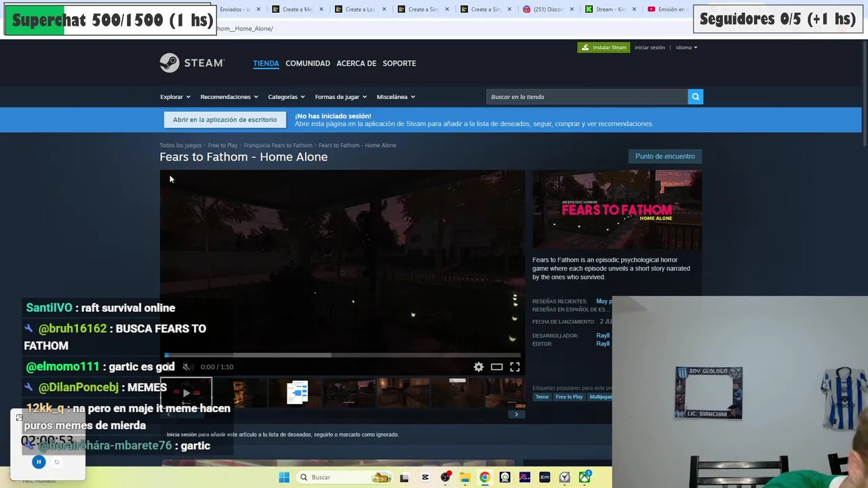Focus the Buscar en la tienda field
The image size is (868, 488).
coord(587,97)
